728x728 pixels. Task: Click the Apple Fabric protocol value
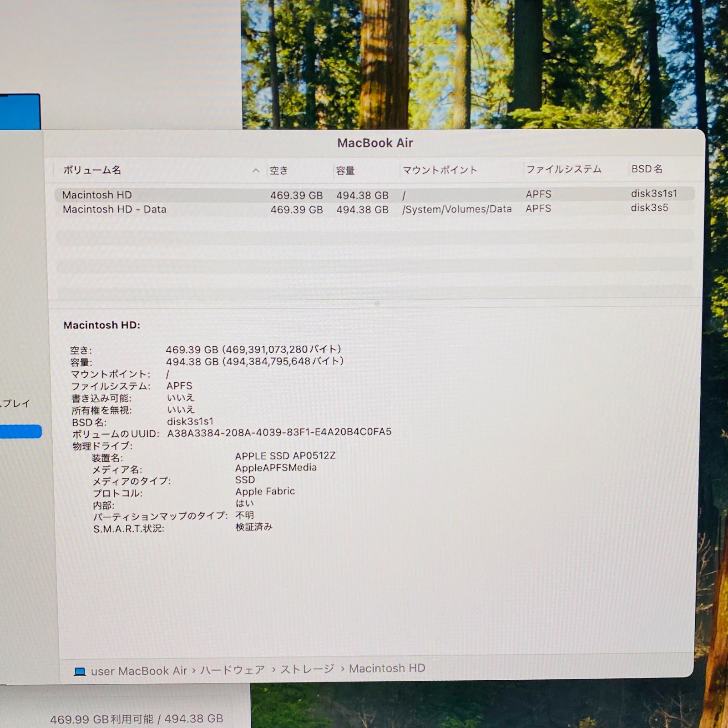tap(265, 491)
